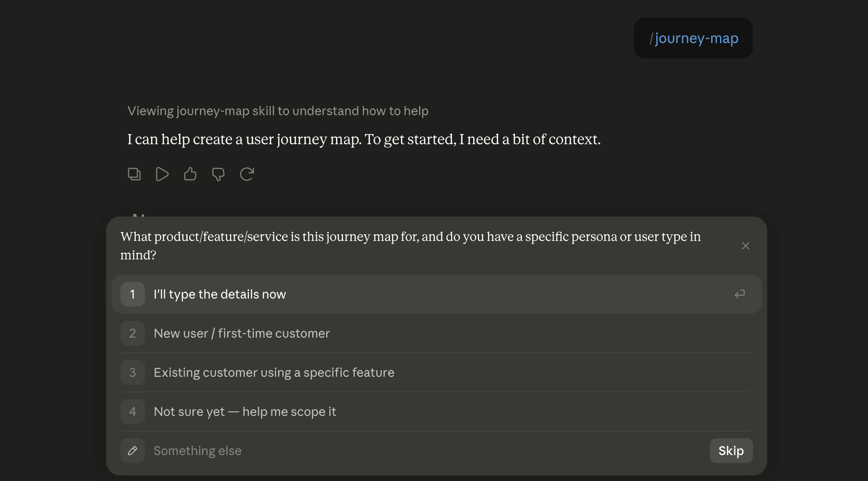Click the Skip button

[x=731, y=451]
